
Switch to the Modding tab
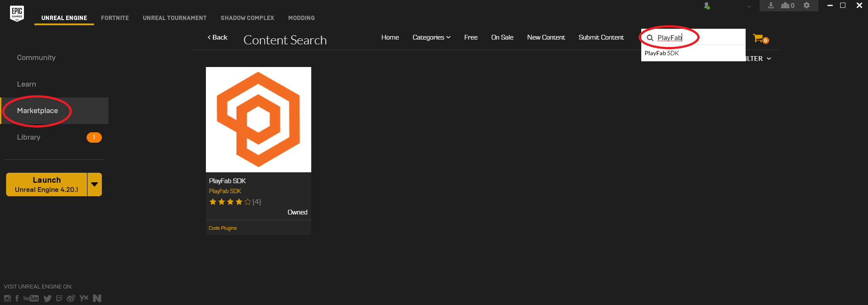tap(301, 18)
